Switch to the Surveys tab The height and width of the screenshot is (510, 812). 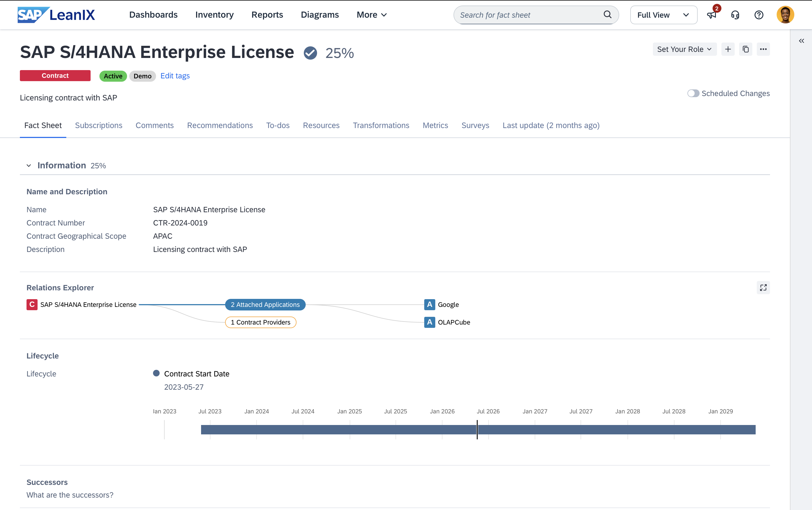pos(475,125)
